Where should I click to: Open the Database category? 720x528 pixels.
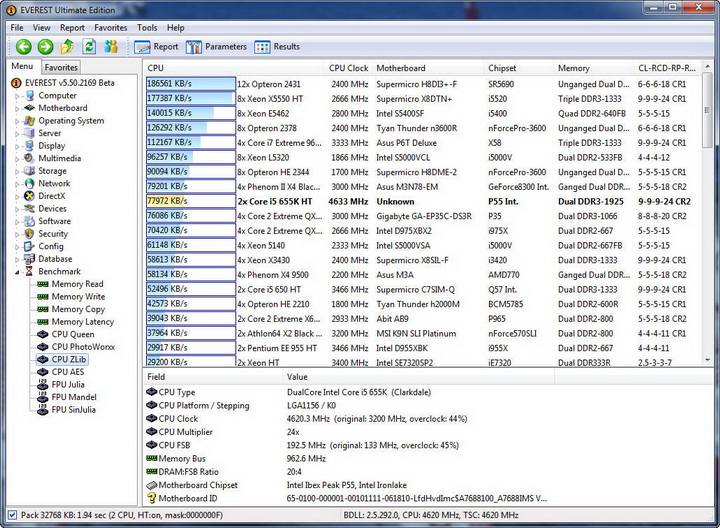55,259
